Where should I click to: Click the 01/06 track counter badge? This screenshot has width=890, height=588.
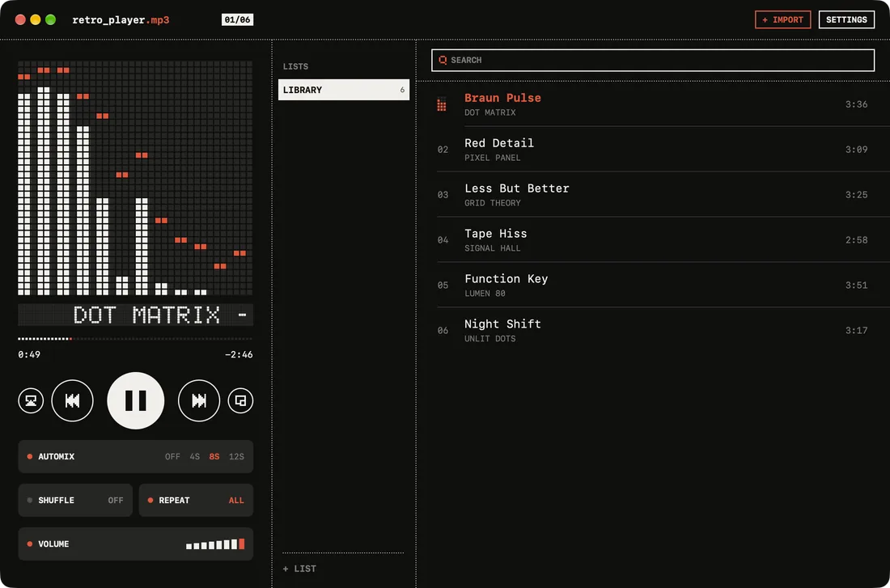click(237, 20)
